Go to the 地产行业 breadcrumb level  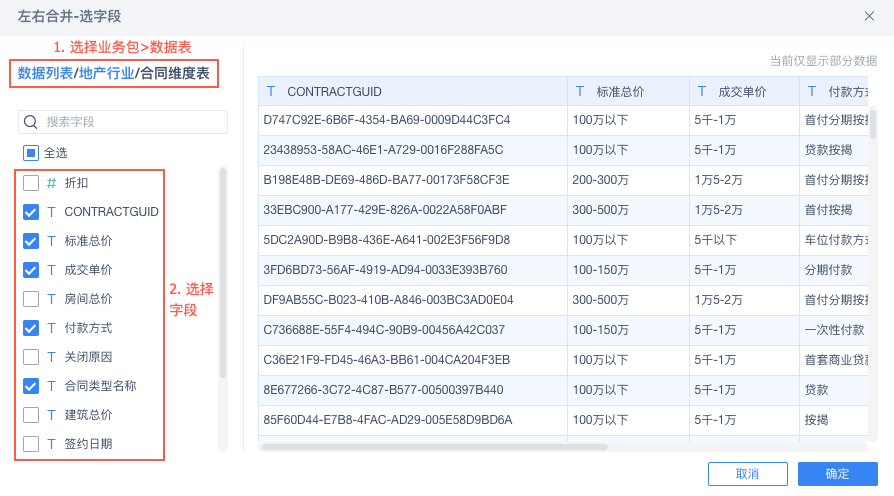tap(106, 72)
